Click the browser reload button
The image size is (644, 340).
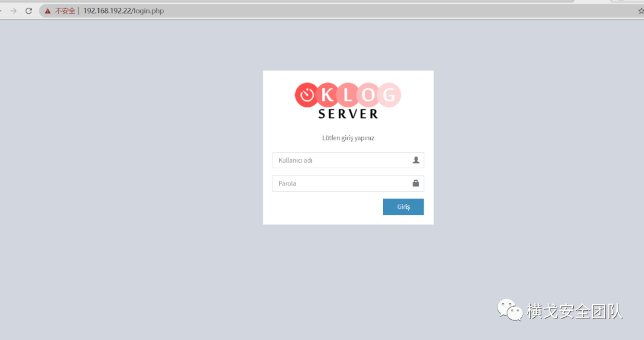pyautogui.click(x=29, y=11)
